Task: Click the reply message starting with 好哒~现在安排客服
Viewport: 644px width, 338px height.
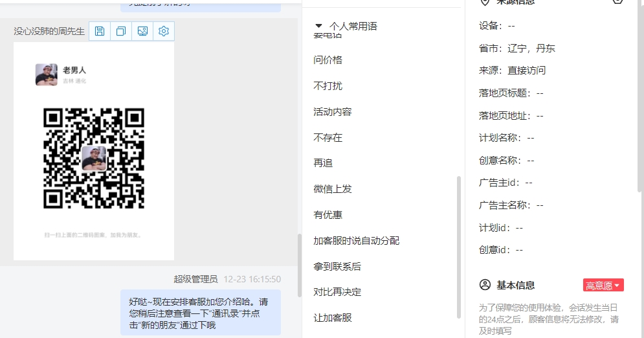Action: tap(201, 313)
